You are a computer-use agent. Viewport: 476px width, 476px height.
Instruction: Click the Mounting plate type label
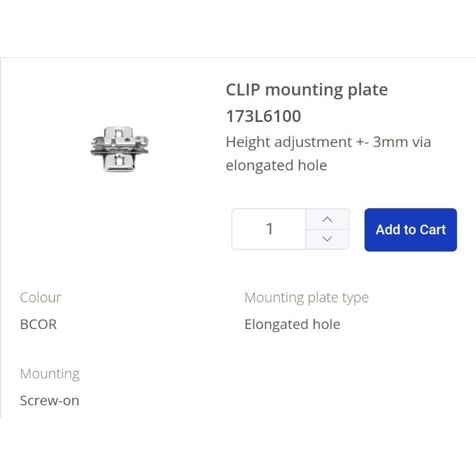coord(306,297)
